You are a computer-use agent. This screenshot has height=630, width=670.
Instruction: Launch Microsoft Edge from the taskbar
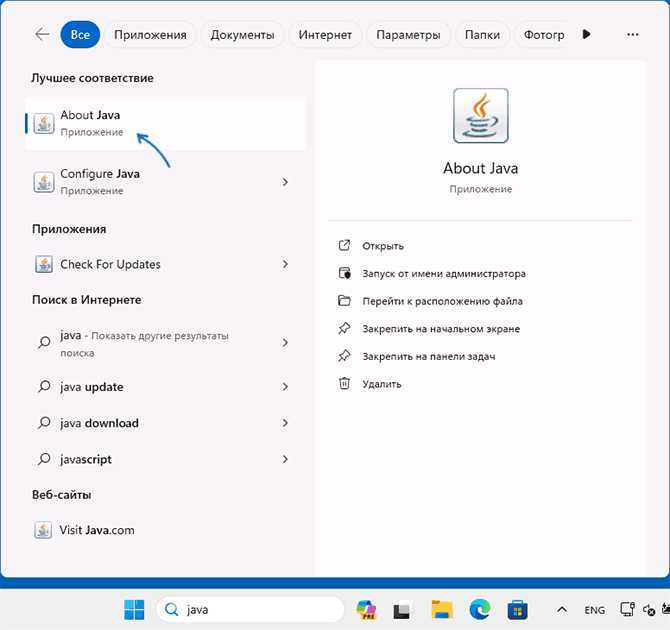[481, 609]
